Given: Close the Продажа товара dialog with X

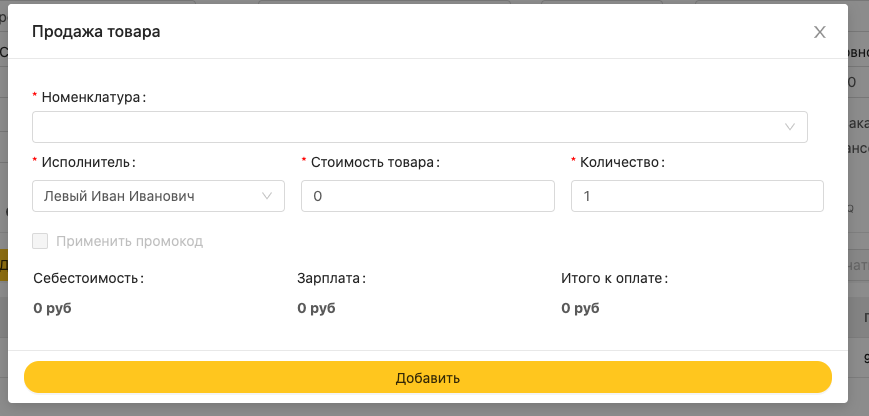Looking at the screenshot, I should tap(820, 32).
